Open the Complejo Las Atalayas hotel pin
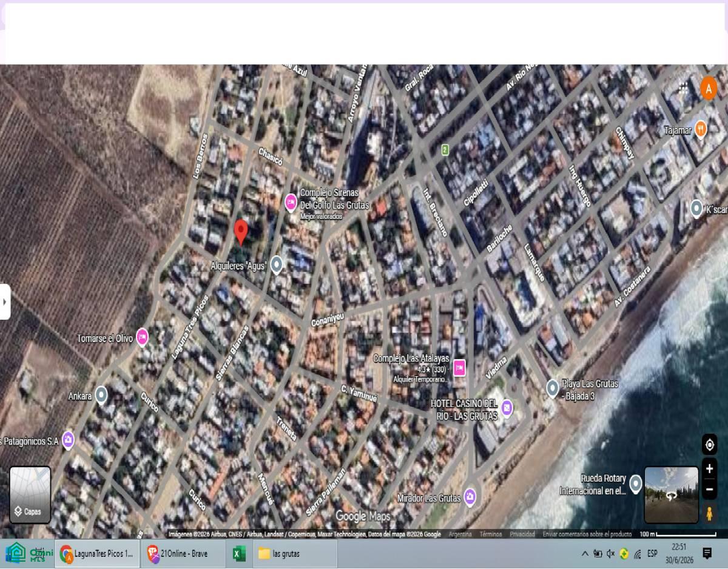Screen dimensions: 728x569 pyautogui.click(x=459, y=368)
